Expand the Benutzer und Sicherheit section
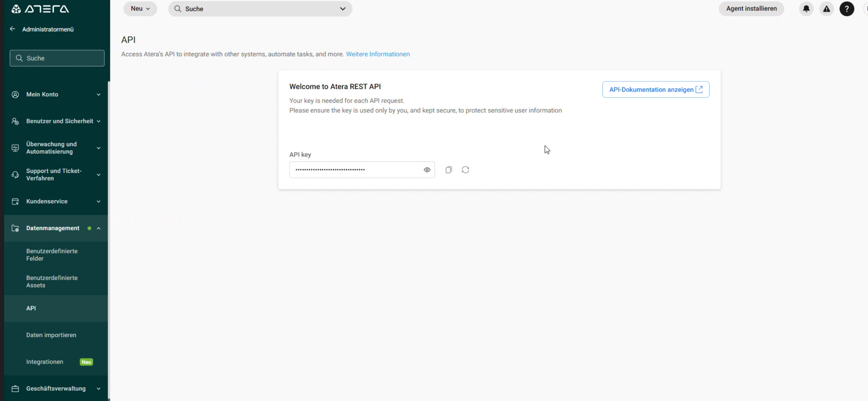The image size is (868, 401). (x=99, y=121)
